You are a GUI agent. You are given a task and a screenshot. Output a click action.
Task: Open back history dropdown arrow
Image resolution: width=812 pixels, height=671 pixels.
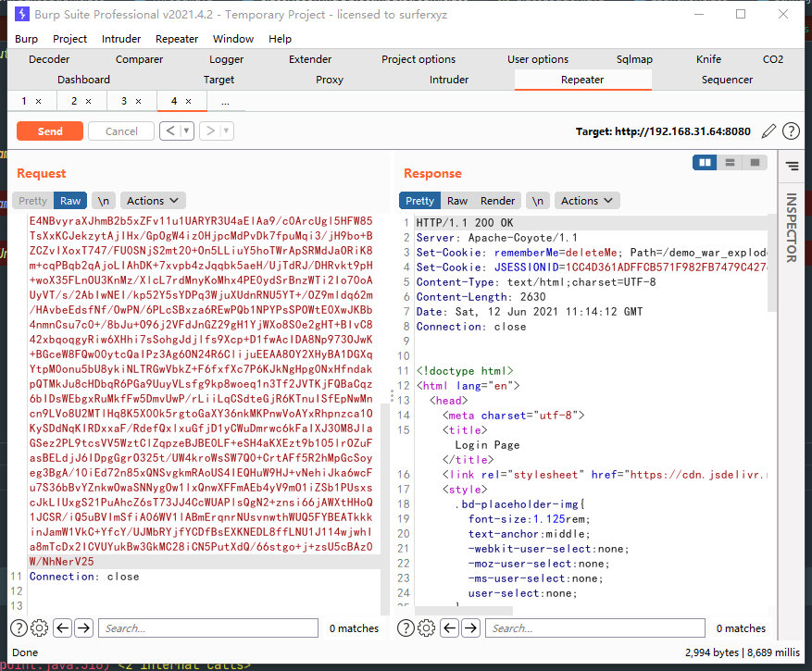(x=186, y=131)
